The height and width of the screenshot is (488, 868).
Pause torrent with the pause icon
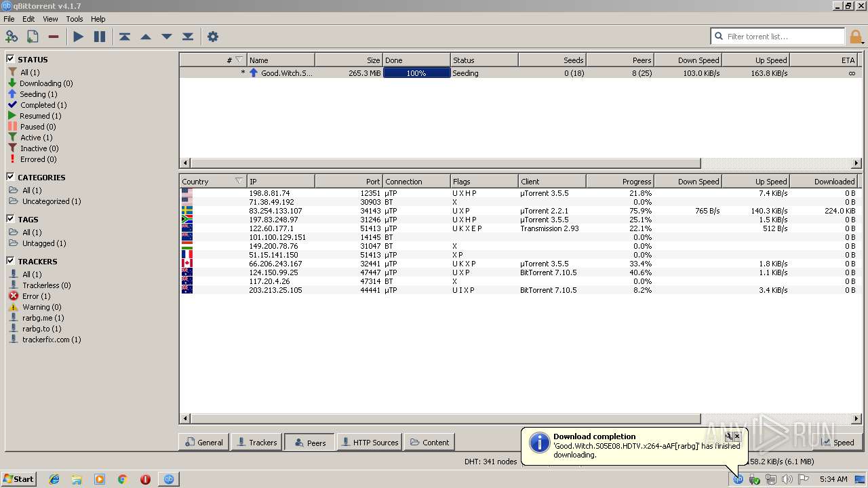(x=100, y=37)
